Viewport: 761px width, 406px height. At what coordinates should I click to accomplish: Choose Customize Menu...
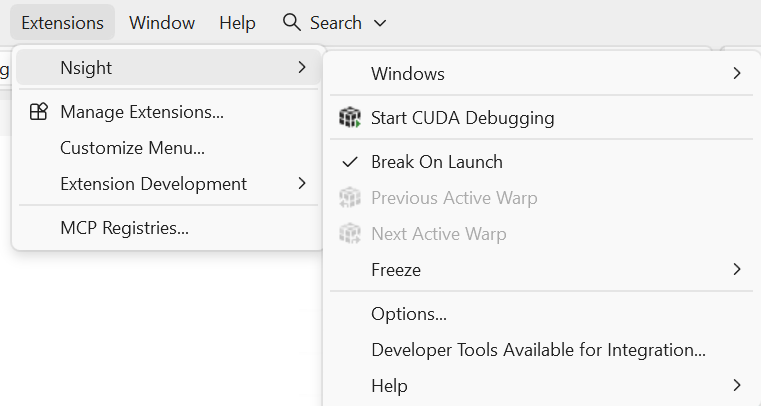click(x=168, y=148)
